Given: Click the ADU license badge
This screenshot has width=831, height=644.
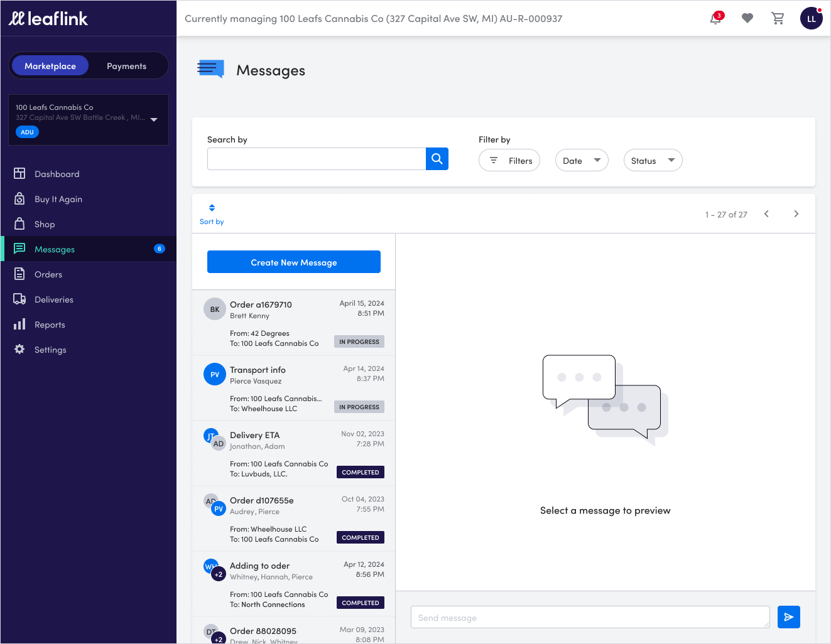Looking at the screenshot, I should point(27,132).
